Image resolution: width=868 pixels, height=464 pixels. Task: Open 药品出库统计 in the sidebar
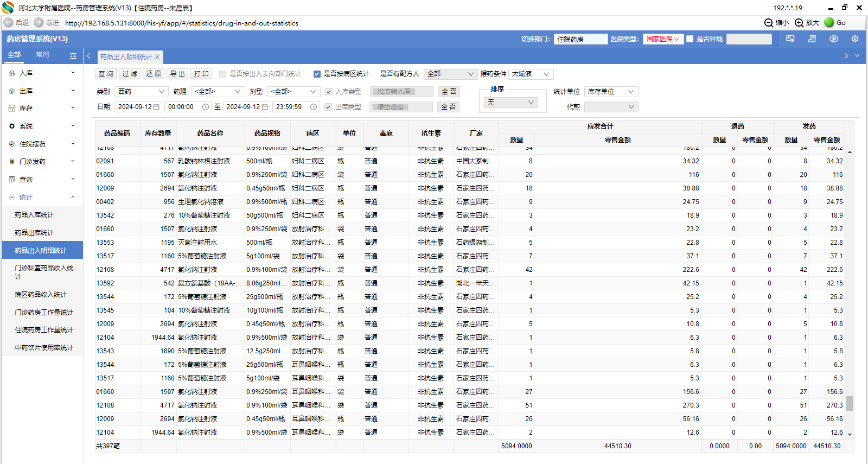34,233
